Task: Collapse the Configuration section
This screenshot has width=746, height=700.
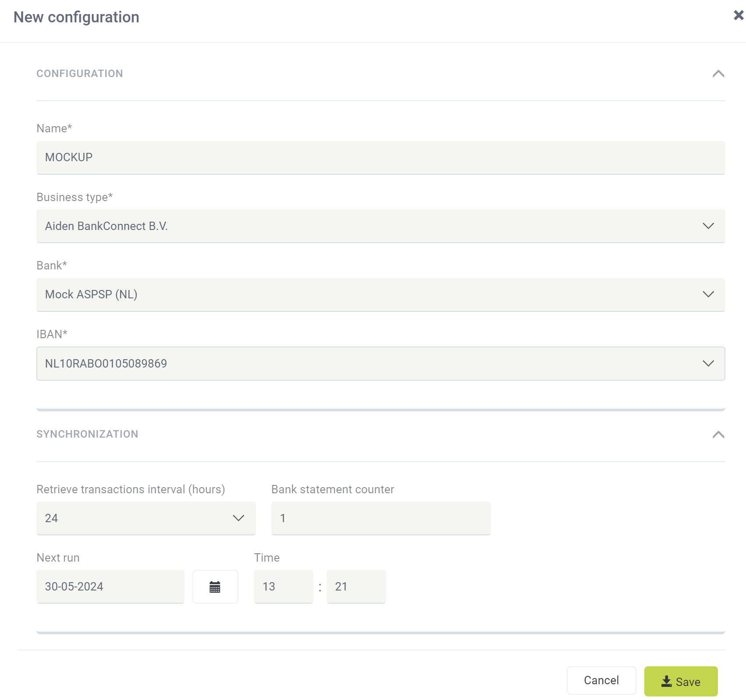Action: [x=718, y=74]
